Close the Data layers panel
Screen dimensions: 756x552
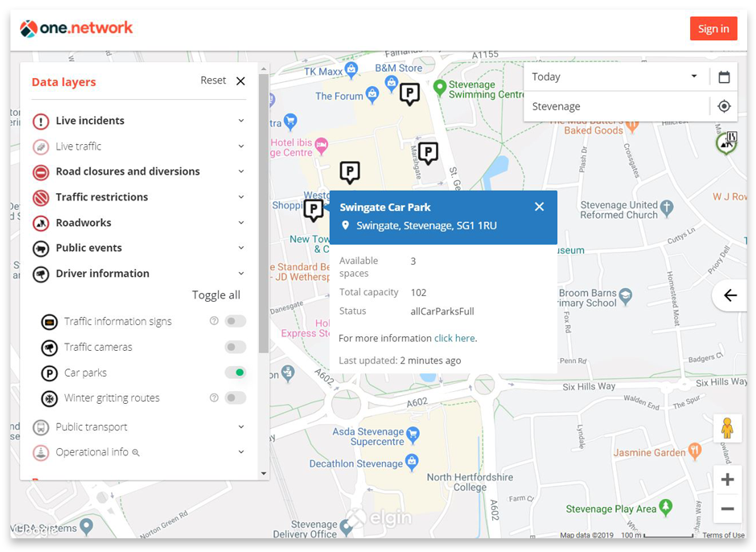(x=240, y=81)
